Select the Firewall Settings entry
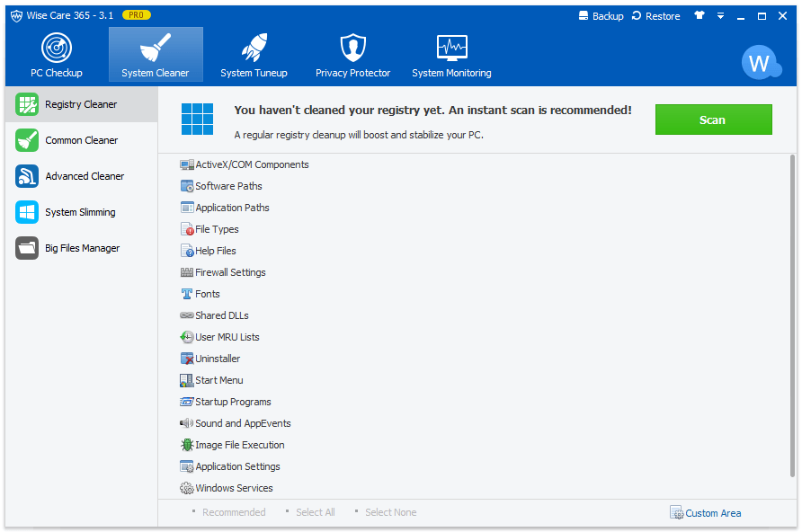Screen dimensions: 802x532 click(x=222, y=272)
